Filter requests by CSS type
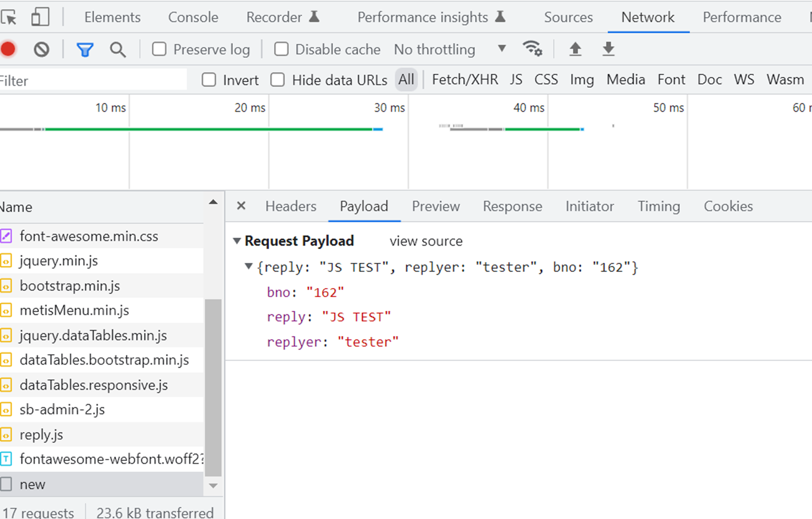The height and width of the screenshot is (519, 812). [x=546, y=80]
